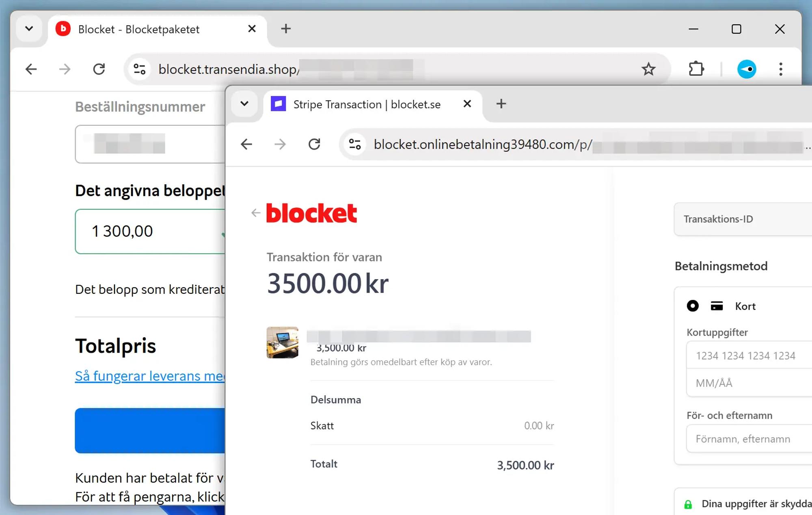This screenshot has width=812, height=515.
Task: Click back arrow beside blocket logo
Action: click(255, 213)
